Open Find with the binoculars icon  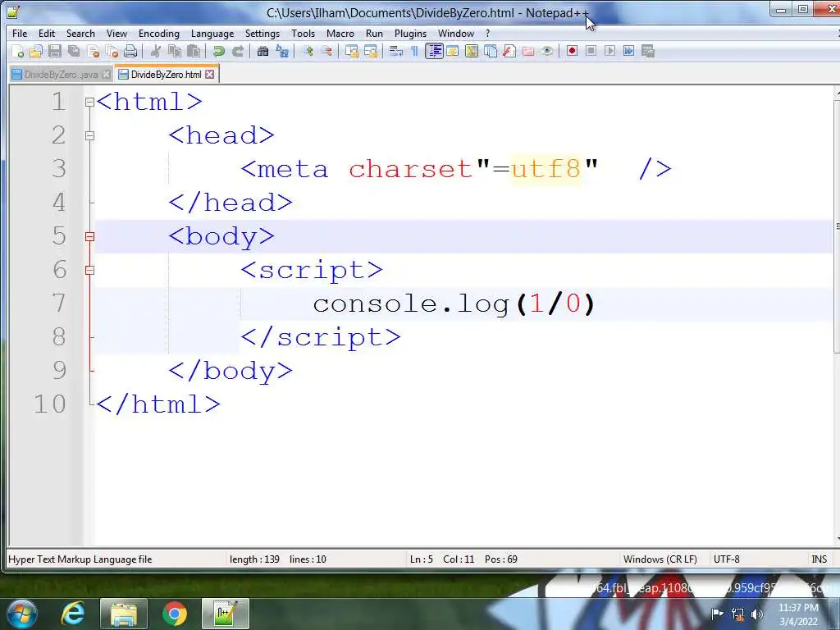coord(263,52)
